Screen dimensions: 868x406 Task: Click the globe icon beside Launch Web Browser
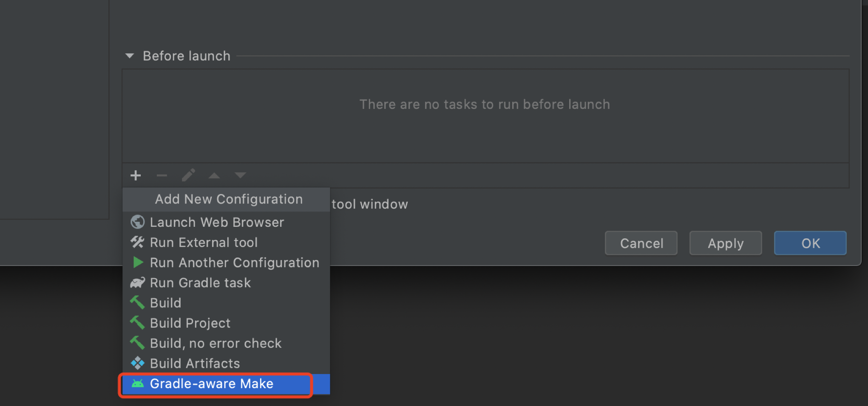point(137,222)
